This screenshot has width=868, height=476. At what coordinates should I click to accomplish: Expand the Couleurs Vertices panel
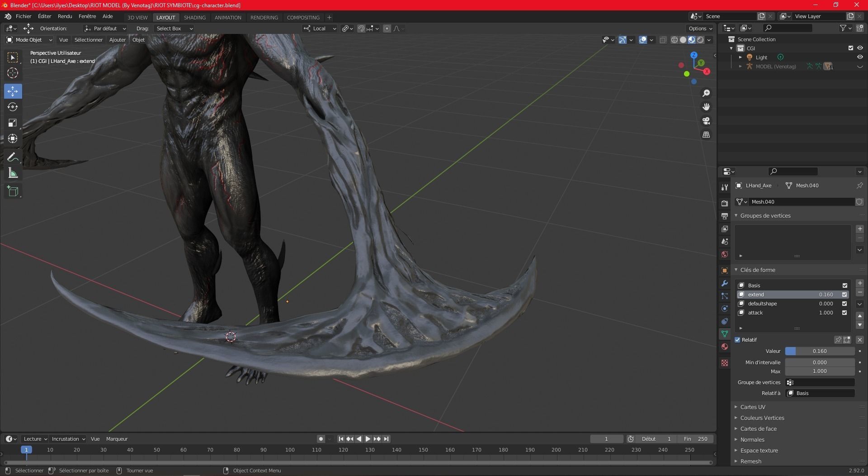click(762, 418)
